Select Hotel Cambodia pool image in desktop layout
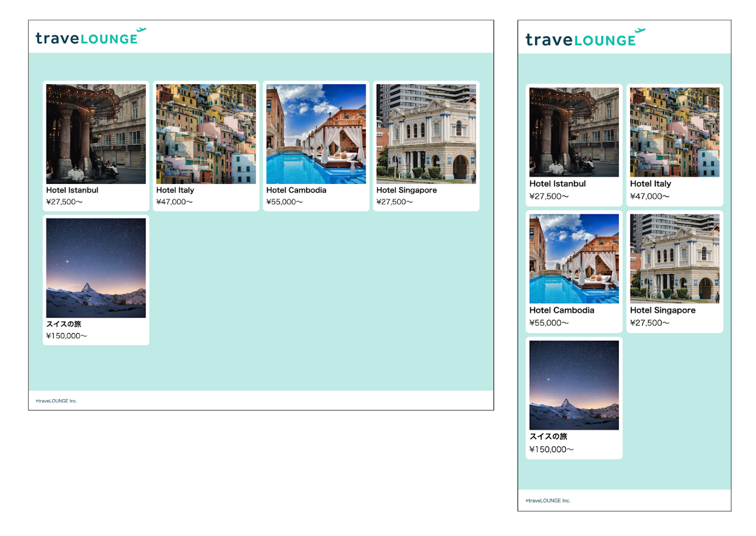This screenshot has width=756, height=536. (316, 134)
